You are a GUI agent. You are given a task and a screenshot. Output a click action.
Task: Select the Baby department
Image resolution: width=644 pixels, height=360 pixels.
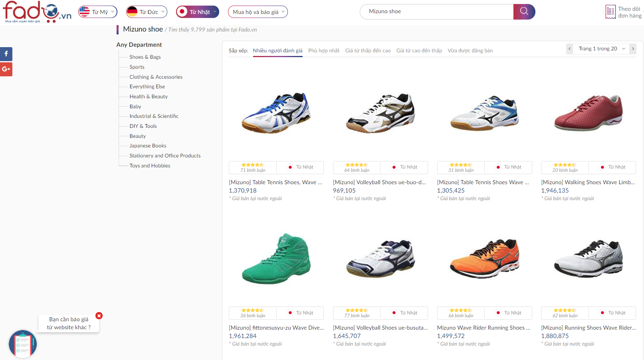point(135,107)
